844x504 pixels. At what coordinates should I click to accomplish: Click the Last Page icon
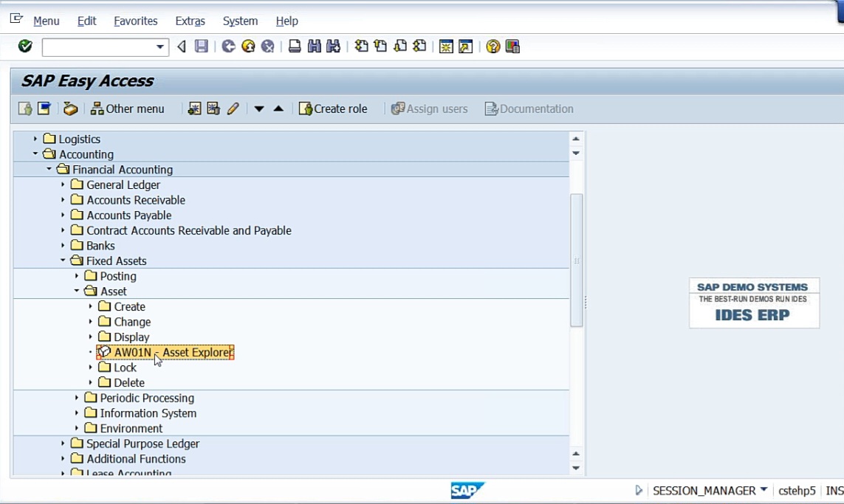pyautogui.click(x=419, y=46)
